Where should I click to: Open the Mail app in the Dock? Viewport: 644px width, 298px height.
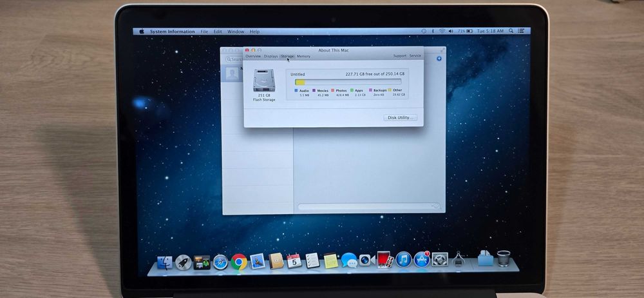pyautogui.click(x=258, y=261)
